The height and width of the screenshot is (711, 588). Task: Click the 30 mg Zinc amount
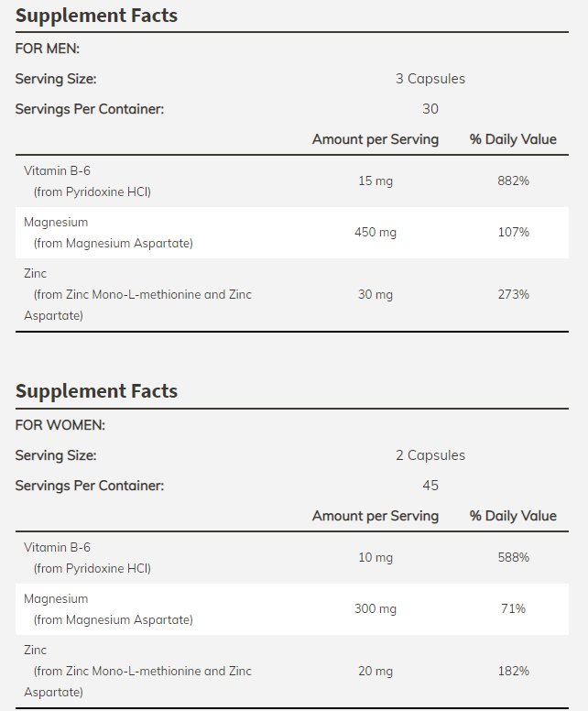pos(376,294)
